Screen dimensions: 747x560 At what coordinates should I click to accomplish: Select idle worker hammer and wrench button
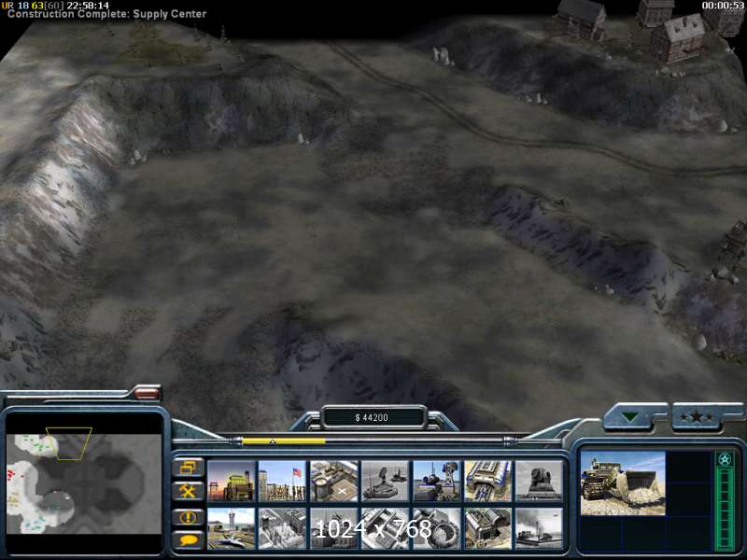(x=189, y=492)
